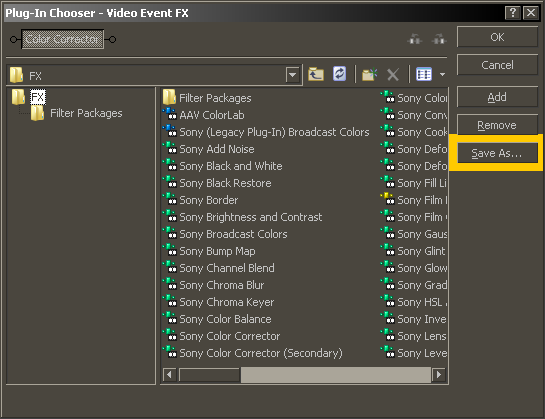The height and width of the screenshot is (419, 545).
Task: Select the Sony Color Balance plug-in
Action: click(x=217, y=320)
